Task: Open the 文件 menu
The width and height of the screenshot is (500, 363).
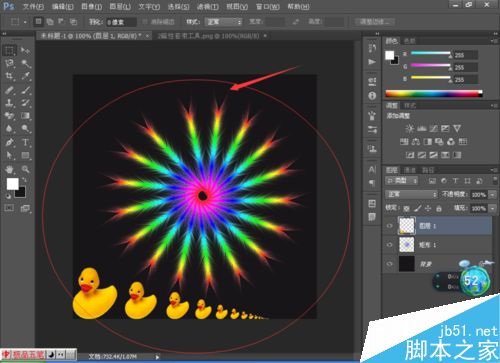Action: (33, 7)
